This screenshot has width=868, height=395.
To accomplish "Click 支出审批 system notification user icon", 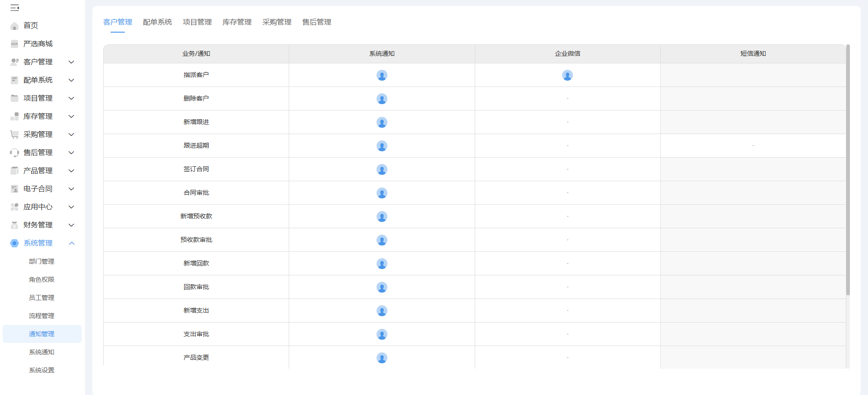I will [x=382, y=334].
